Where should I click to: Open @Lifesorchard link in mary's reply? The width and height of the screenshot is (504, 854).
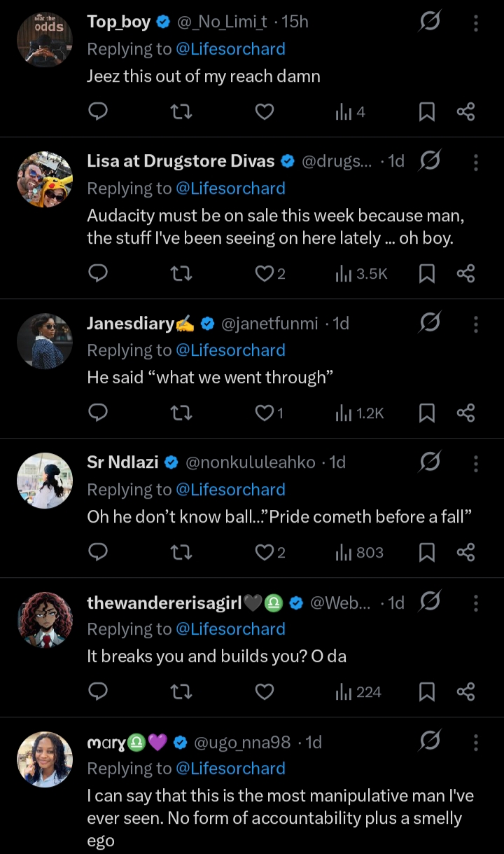point(230,768)
